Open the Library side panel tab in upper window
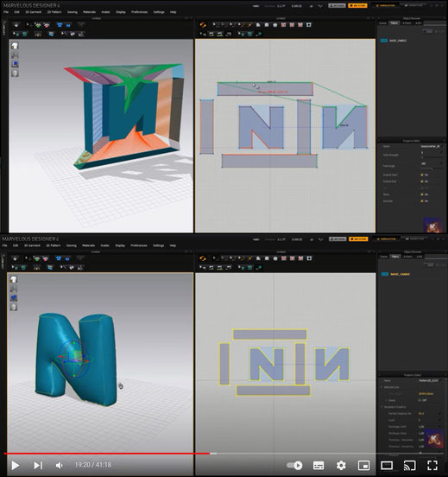This screenshot has width=448, height=477. click(x=4, y=29)
